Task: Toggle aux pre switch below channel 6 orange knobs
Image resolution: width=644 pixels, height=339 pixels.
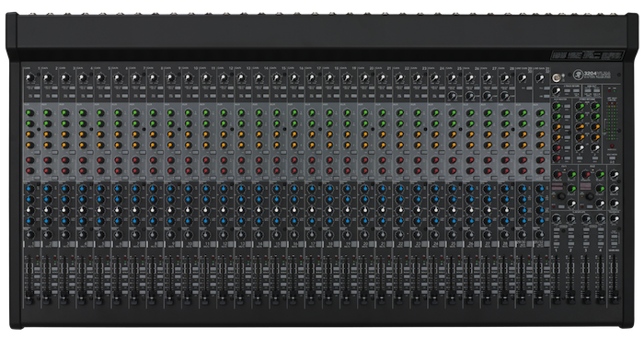Action: coord(124,152)
